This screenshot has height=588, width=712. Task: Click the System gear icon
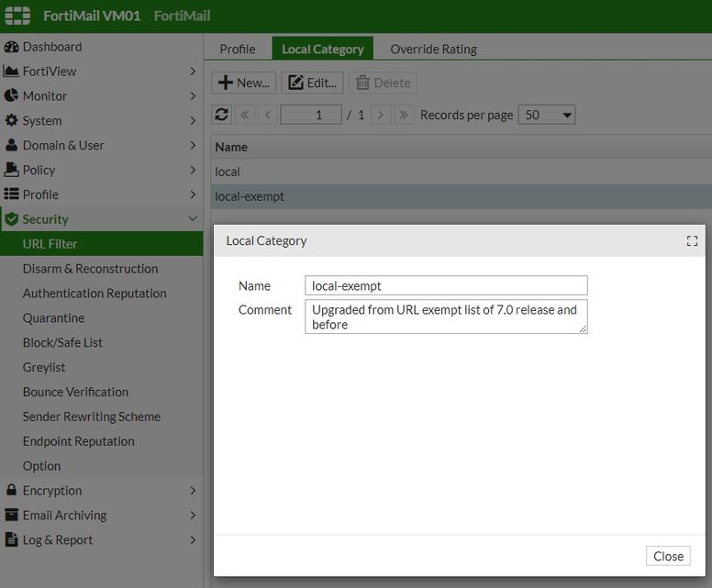coord(11,120)
